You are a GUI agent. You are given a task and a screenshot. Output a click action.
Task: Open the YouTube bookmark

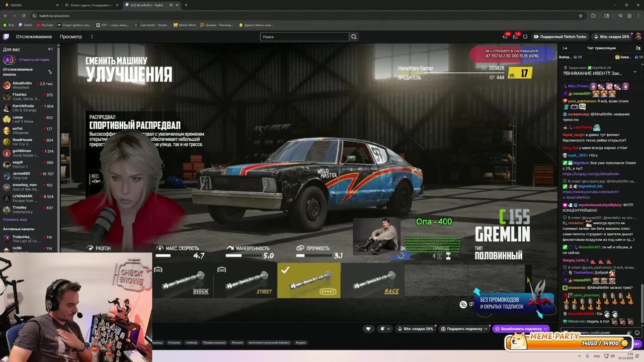(45, 25)
